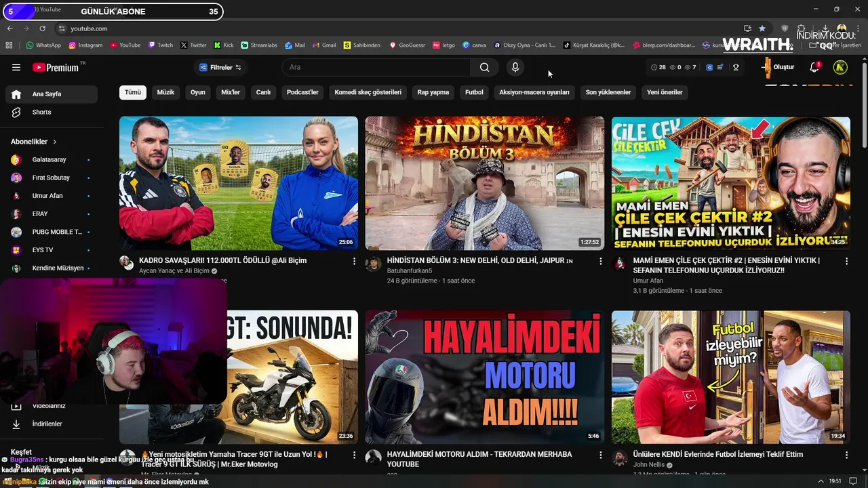Image resolution: width=868 pixels, height=488 pixels.
Task: Open the site info icon beside youtube.com
Action: point(62,28)
